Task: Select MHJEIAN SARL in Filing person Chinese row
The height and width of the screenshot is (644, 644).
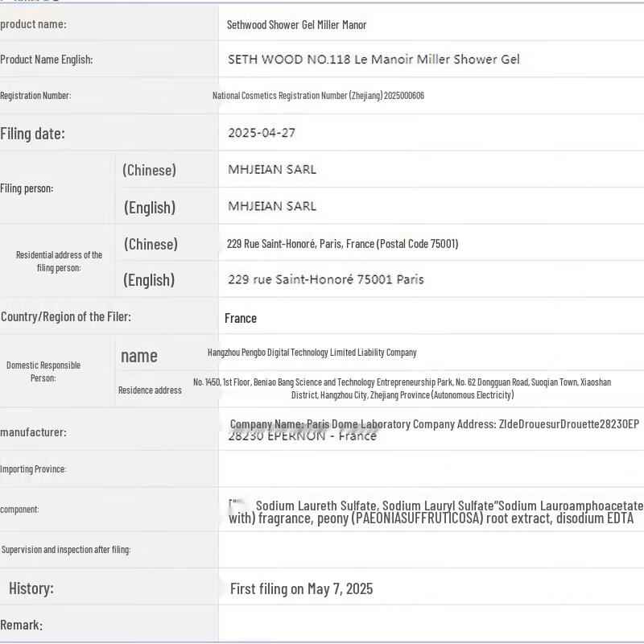Action: tap(272, 170)
